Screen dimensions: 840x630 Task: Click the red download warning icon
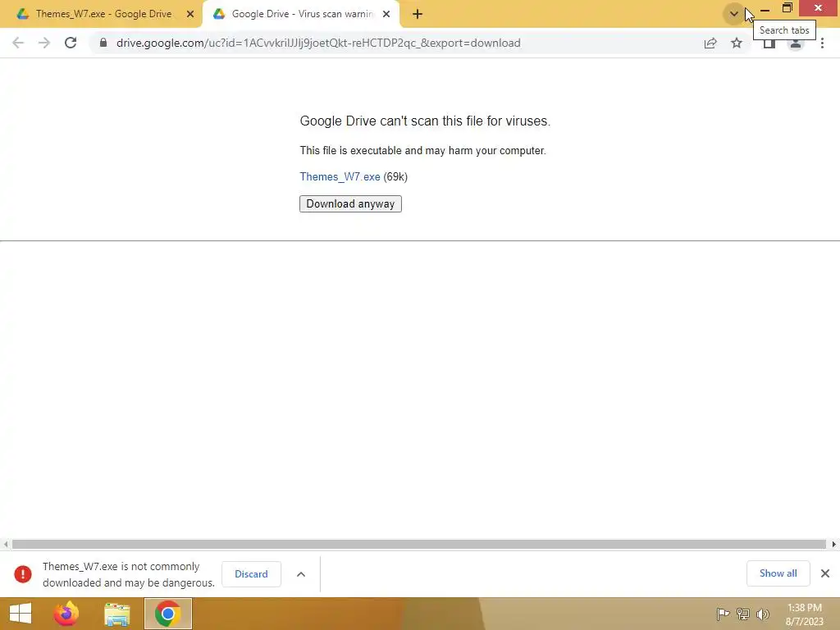(x=23, y=573)
